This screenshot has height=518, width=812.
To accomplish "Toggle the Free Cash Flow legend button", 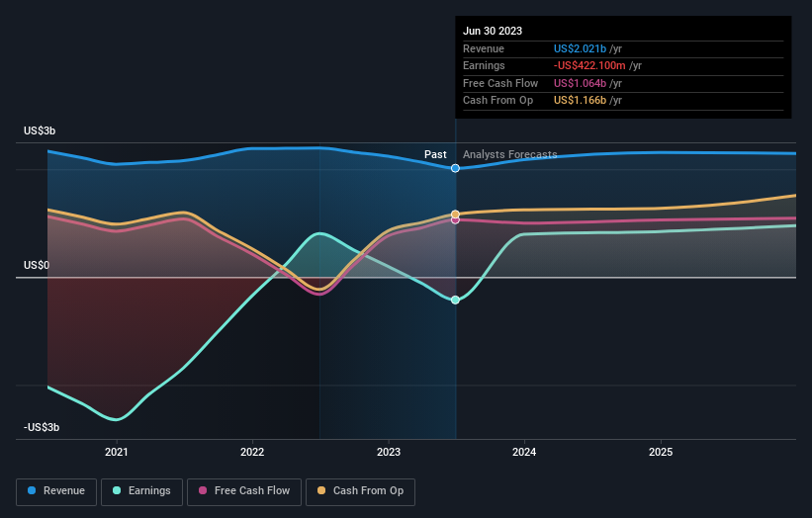I will pyautogui.click(x=244, y=491).
